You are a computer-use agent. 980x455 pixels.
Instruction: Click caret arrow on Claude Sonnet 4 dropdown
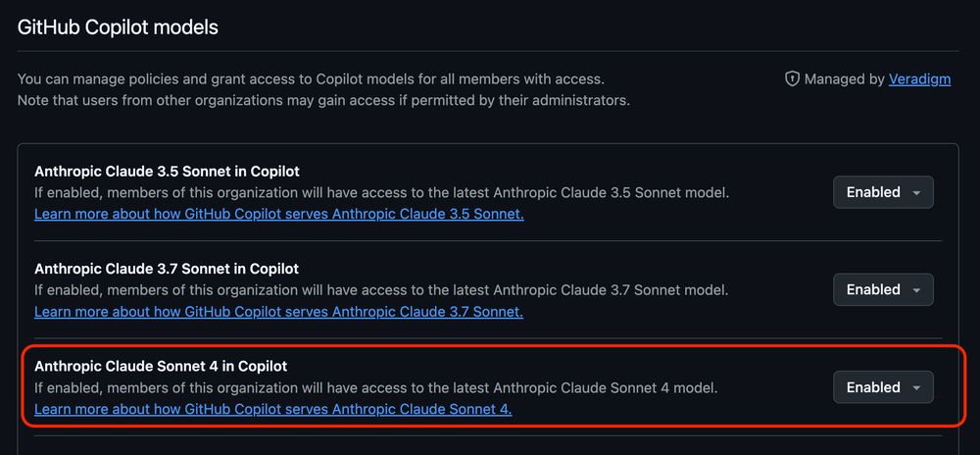click(x=916, y=388)
